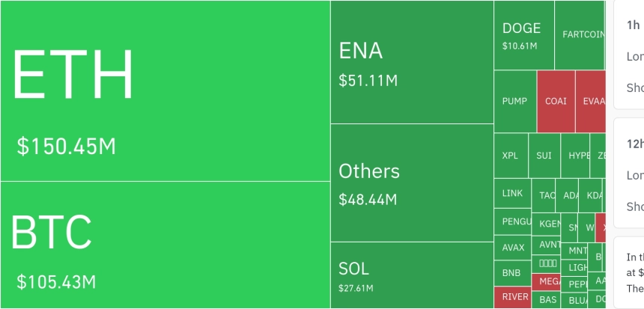Click the DOGE $10.61M tile

(x=524, y=35)
